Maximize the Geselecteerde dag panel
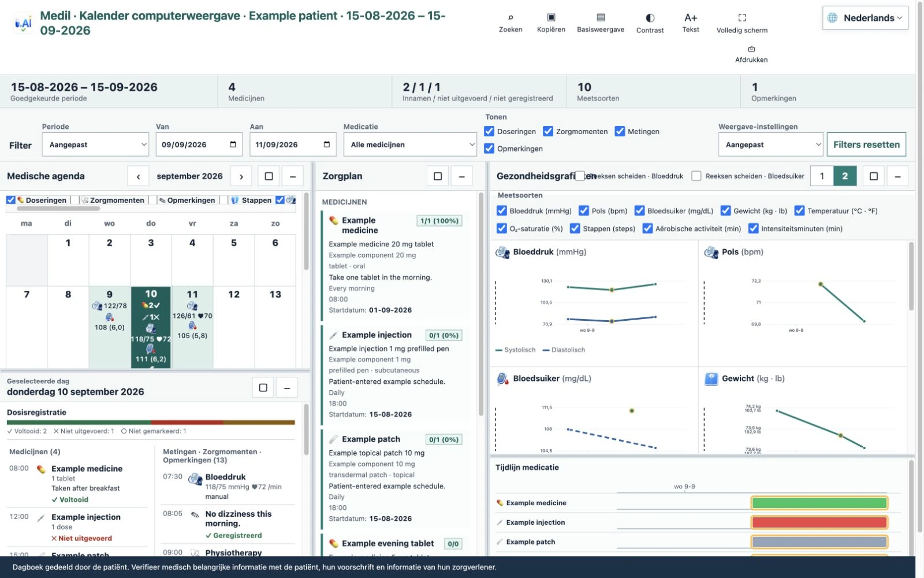 click(x=263, y=387)
